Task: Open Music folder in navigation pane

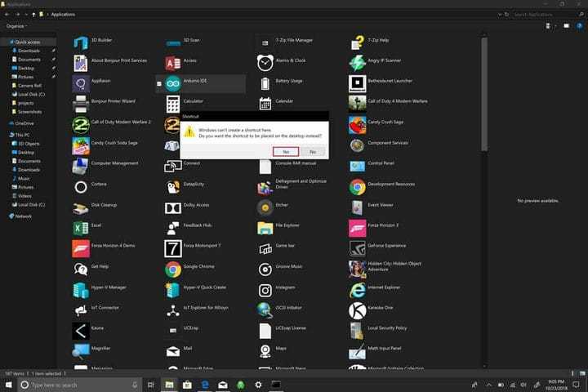Action: coord(23,178)
